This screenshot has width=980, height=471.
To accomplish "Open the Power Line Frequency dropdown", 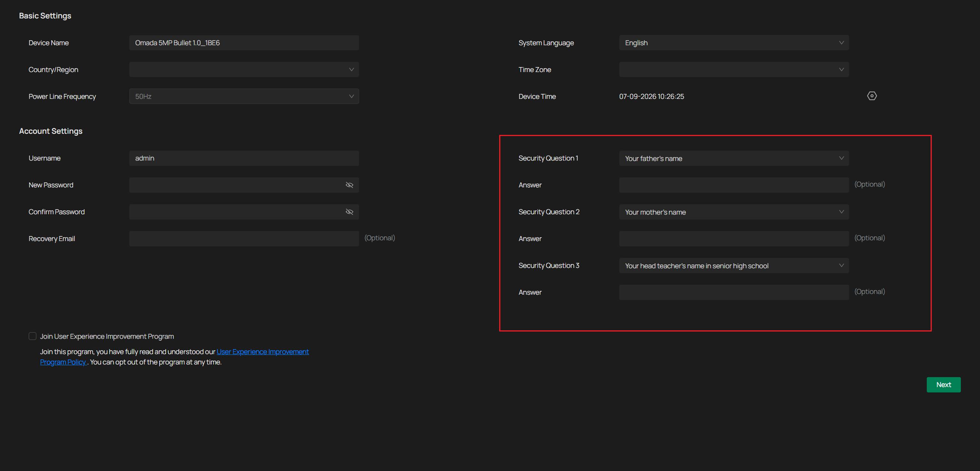I will coord(244,96).
